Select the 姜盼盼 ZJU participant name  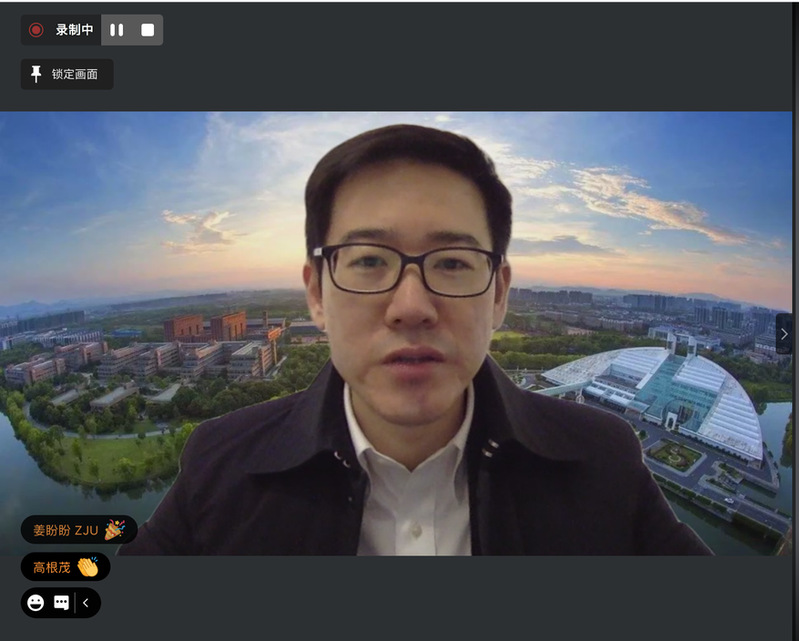pyautogui.click(x=66, y=529)
